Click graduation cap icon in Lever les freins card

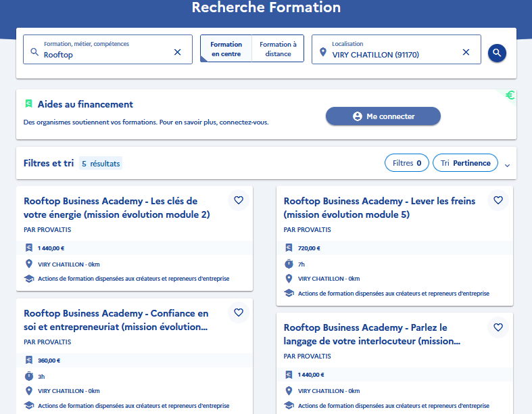point(289,293)
